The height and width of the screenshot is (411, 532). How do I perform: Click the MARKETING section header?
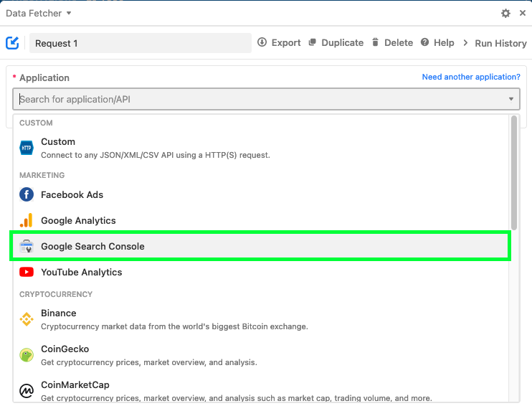point(42,175)
